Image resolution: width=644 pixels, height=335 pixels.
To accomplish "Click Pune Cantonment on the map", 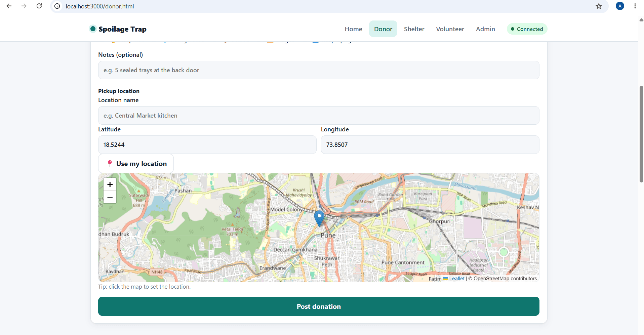I will click(x=403, y=262).
